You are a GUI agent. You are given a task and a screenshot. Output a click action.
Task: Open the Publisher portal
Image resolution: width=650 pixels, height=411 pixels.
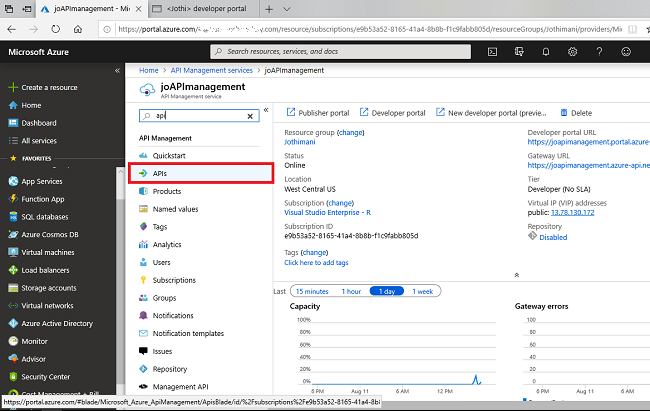(x=318, y=113)
